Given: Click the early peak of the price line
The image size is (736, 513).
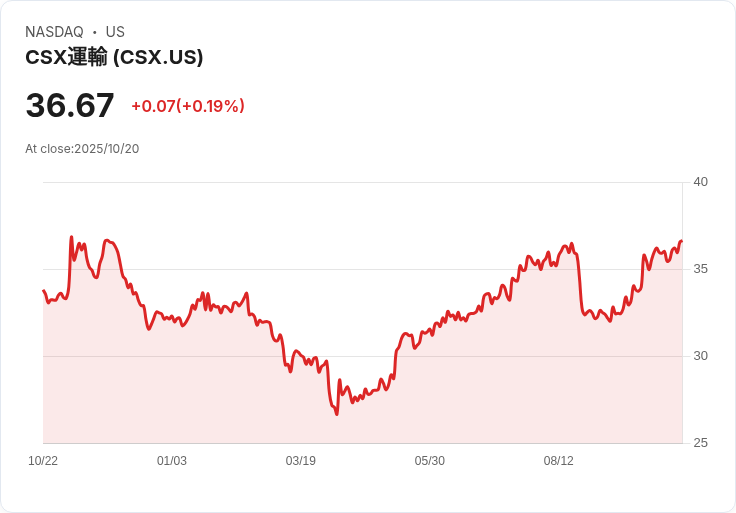Looking at the screenshot, I should click(71, 238).
